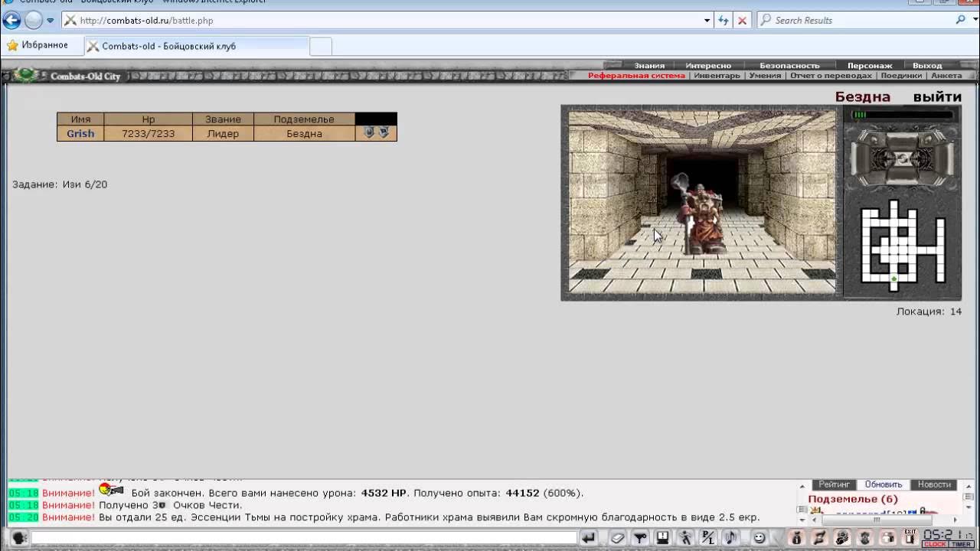980x551 pixels.
Task: Click the red-toned figure portrait icon
Action: click(x=864, y=537)
